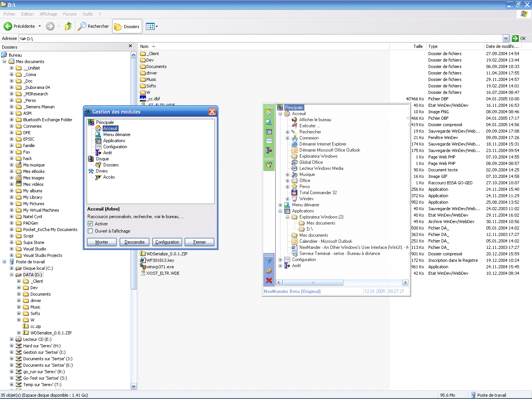Image resolution: width=532 pixels, height=399 pixels.
Task: Enable Ouvert à l'affichage checkbox
Action: coord(90,231)
